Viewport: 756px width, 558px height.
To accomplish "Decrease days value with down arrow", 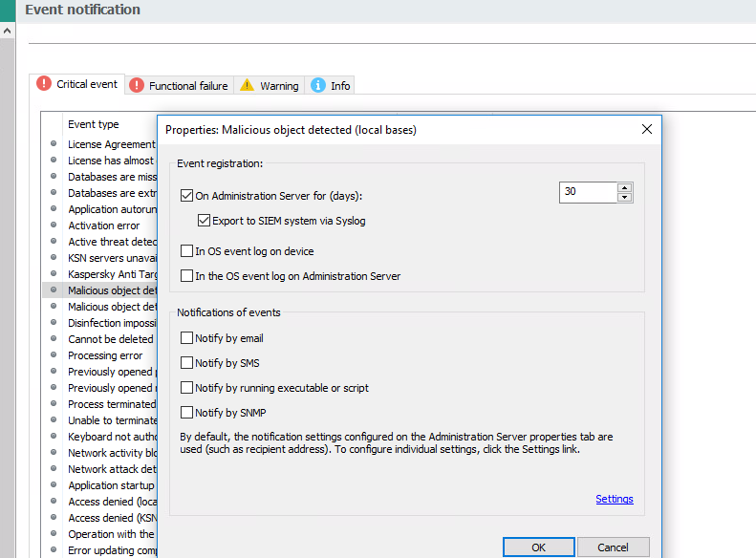I will click(625, 197).
